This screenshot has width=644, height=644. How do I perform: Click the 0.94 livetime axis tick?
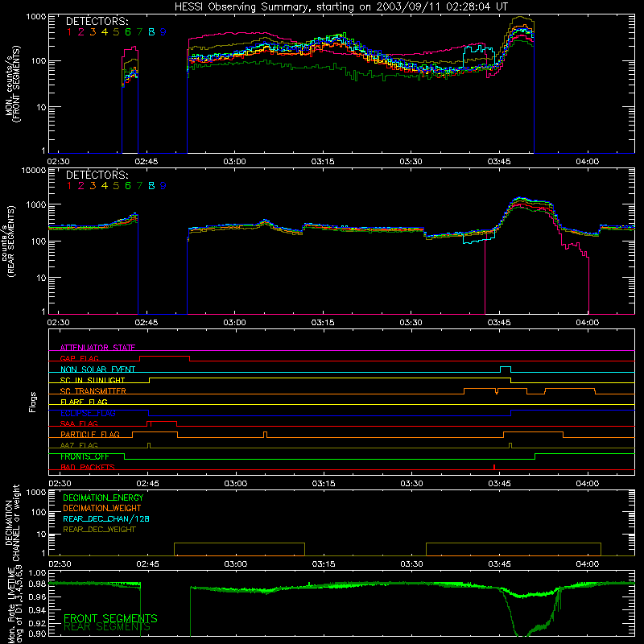37,609
